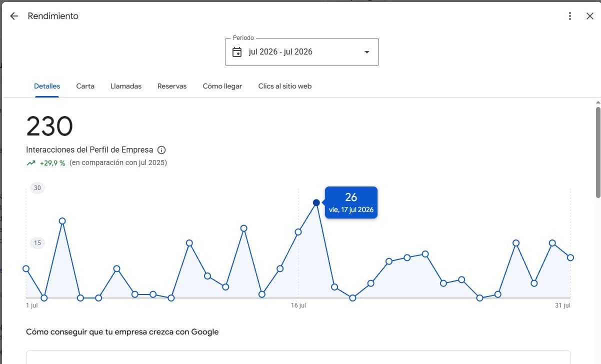Screen dimensions: 601x364
Task: Open the Llamadas tab
Action: (126, 86)
